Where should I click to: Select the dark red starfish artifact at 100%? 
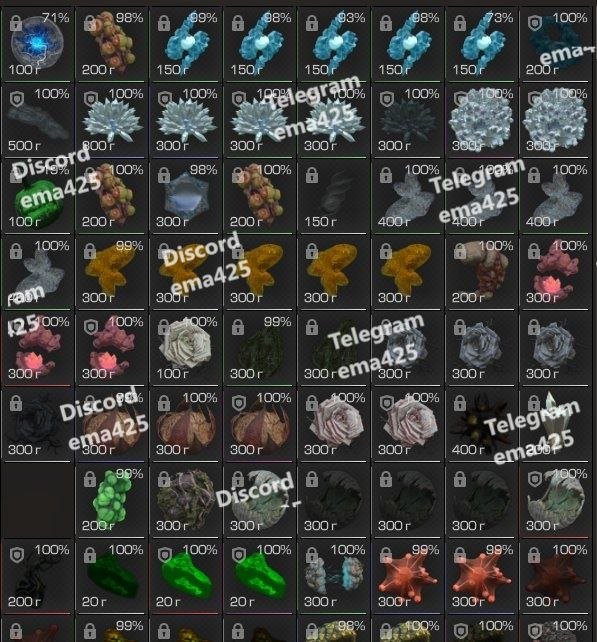(555, 576)
